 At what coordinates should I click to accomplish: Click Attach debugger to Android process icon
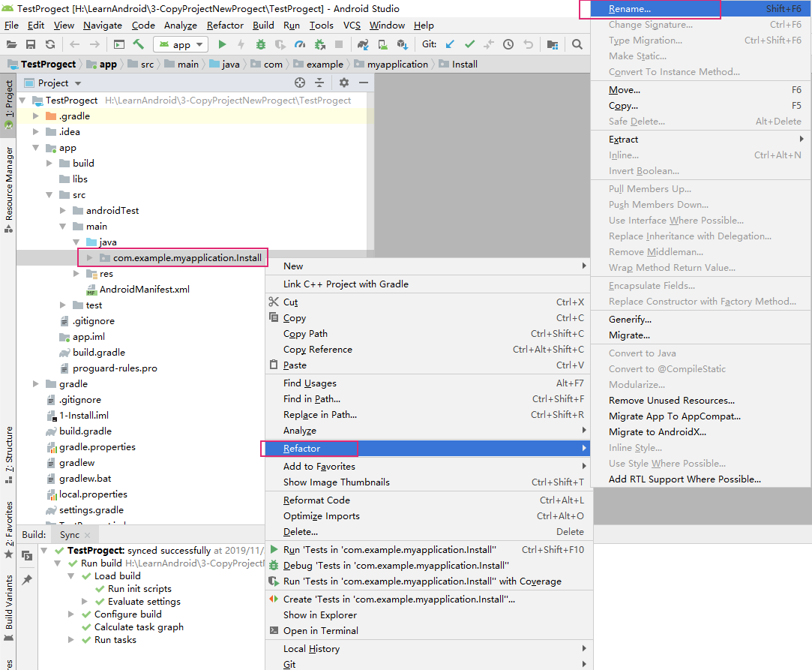tap(319, 44)
